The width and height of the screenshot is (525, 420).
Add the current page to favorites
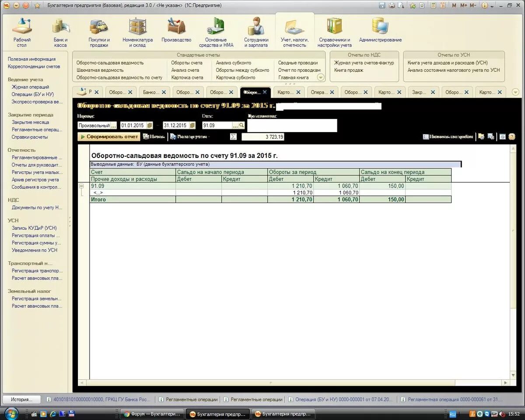(x=413, y=5)
